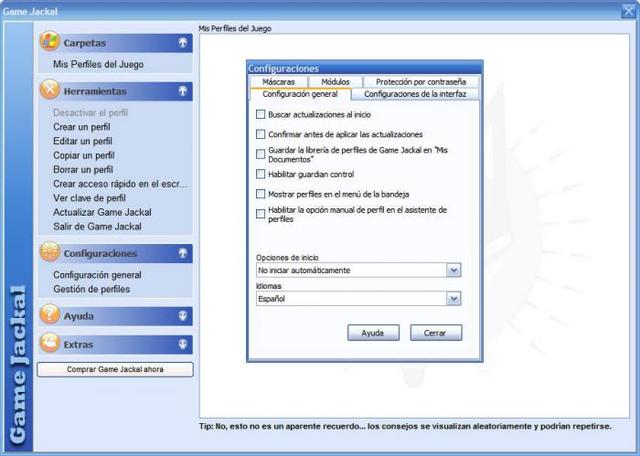Click 'Ver clave de perfil' link
Screen dimensions: 640x456
[x=89, y=198]
